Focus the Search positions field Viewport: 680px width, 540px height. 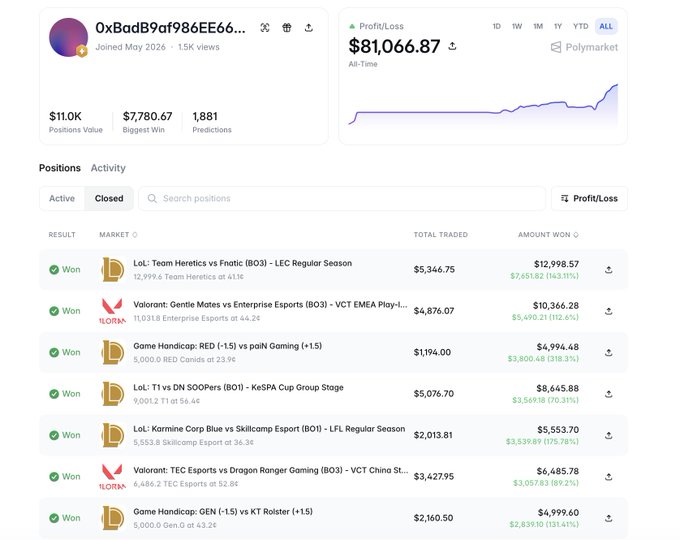[x=342, y=199]
